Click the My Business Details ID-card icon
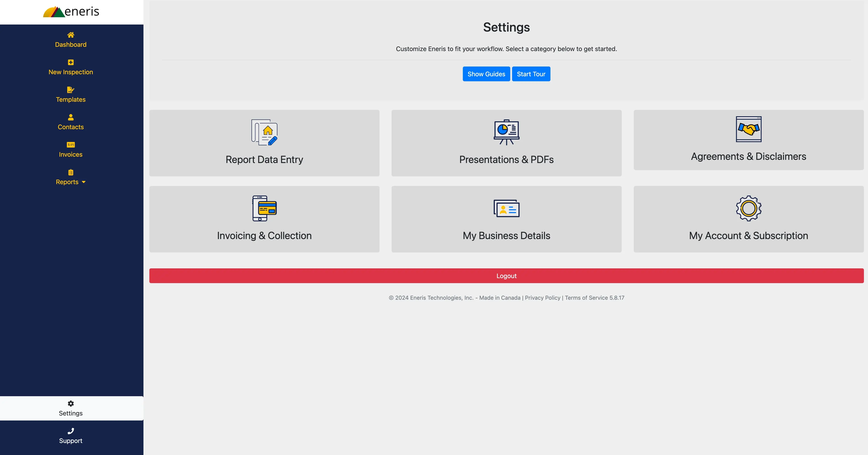The image size is (868, 455). [x=506, y=208]
